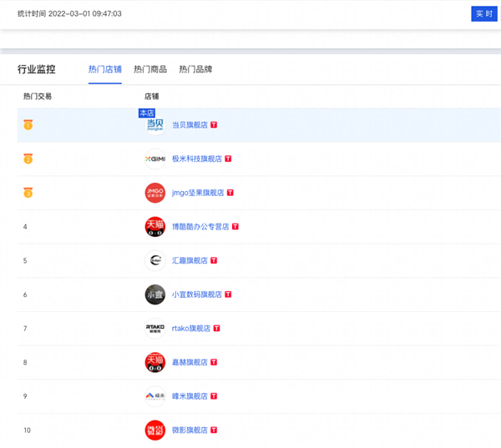Click Tmall badge beside 极米科技旗舰店

[228, 159]
